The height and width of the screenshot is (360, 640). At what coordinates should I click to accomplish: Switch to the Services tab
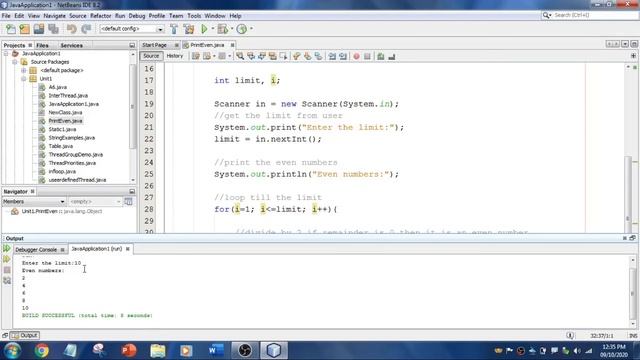71,45
